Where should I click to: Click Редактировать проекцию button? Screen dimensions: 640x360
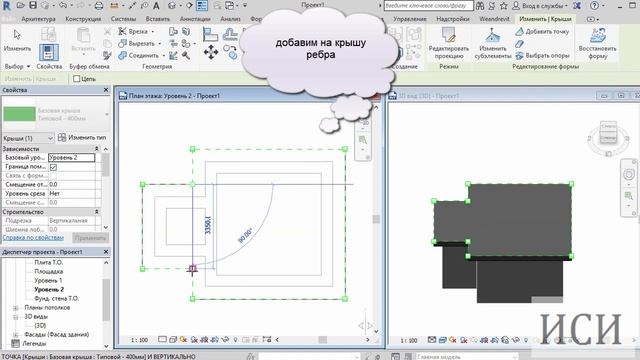click(449, 43)
